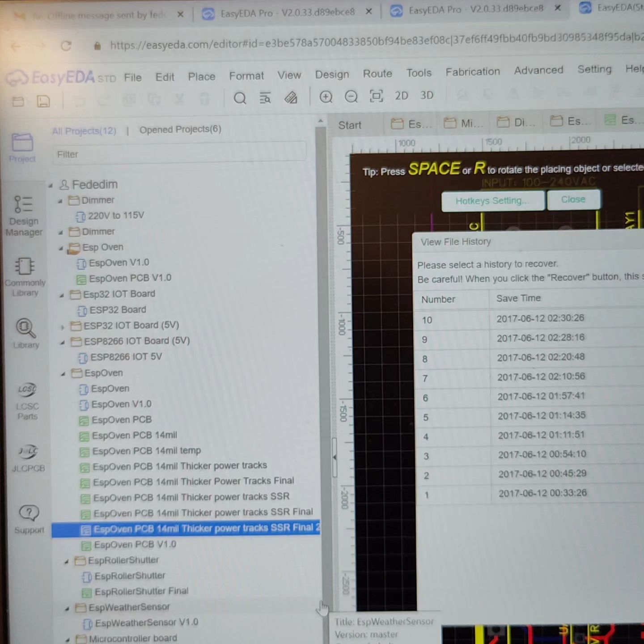Screen dimensions: 644x644
Task: Collapse the Esp Oven folder
Action: [x=61, y=248]
